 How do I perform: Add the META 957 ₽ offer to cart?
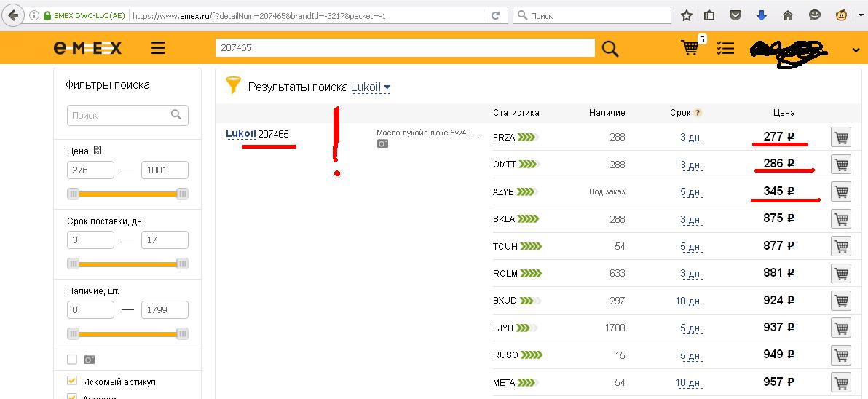(x=841, y=382)
